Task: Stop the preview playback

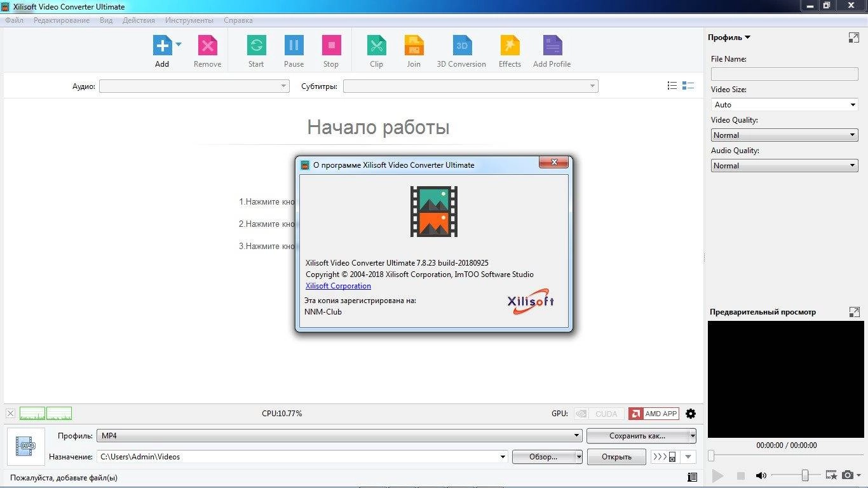Action: pos(740,475)
